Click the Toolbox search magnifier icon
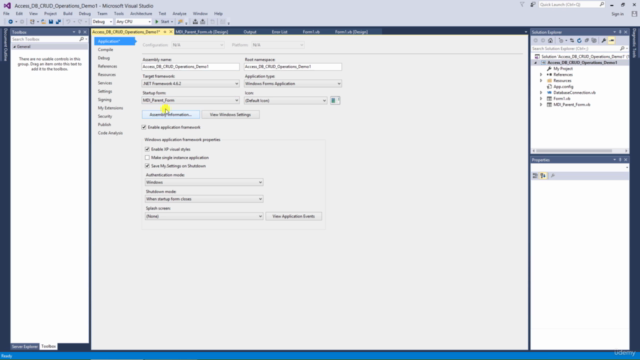The image size is (640, 360). coord(81,39)
